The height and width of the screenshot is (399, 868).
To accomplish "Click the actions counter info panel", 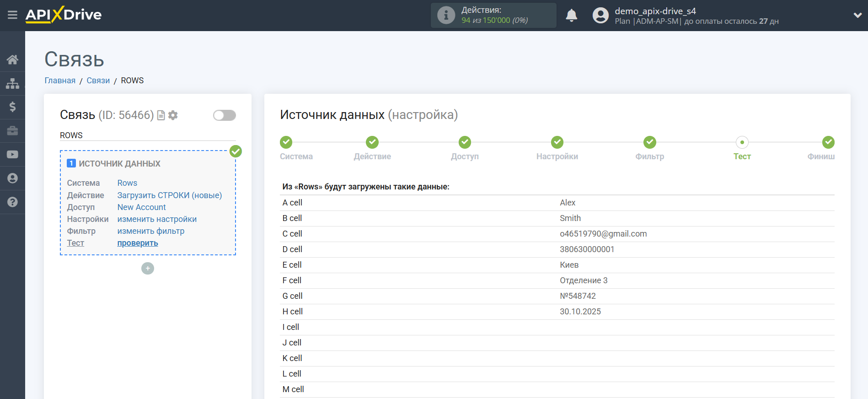I will coord(493,16).
